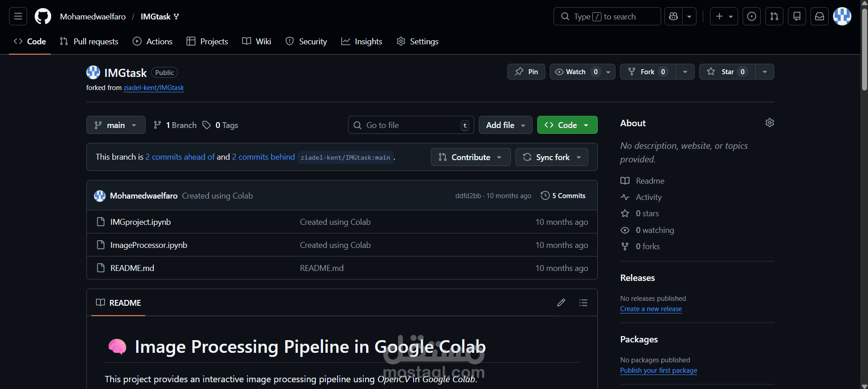The width and height of the screenshot is (868, 389).
Task: Expand the Copilot dropdown arrow
Action: 689,16
